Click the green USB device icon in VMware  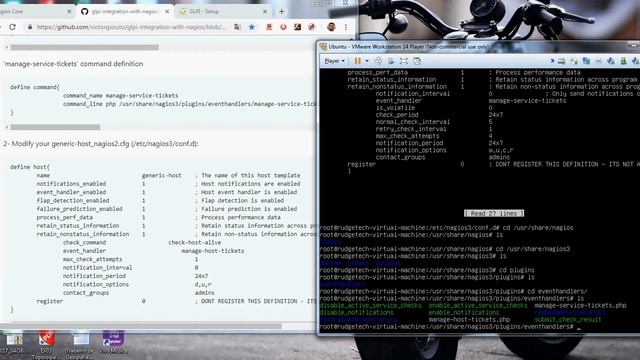click(623, 61)
